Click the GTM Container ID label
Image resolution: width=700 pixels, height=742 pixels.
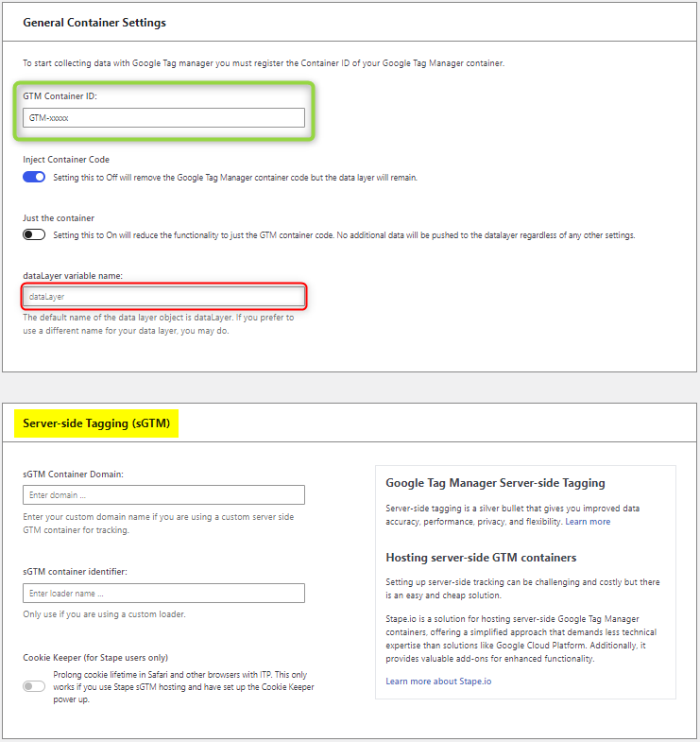point(60,96)
